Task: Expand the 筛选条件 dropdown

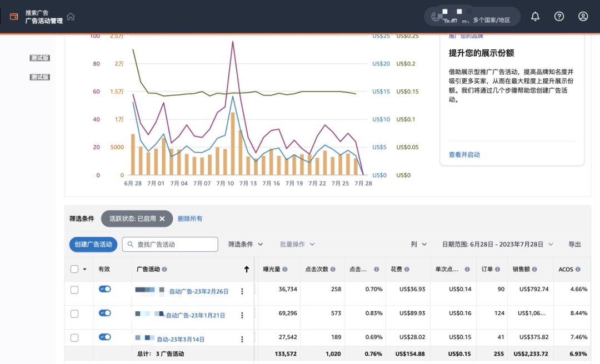Action: (246, 244)
